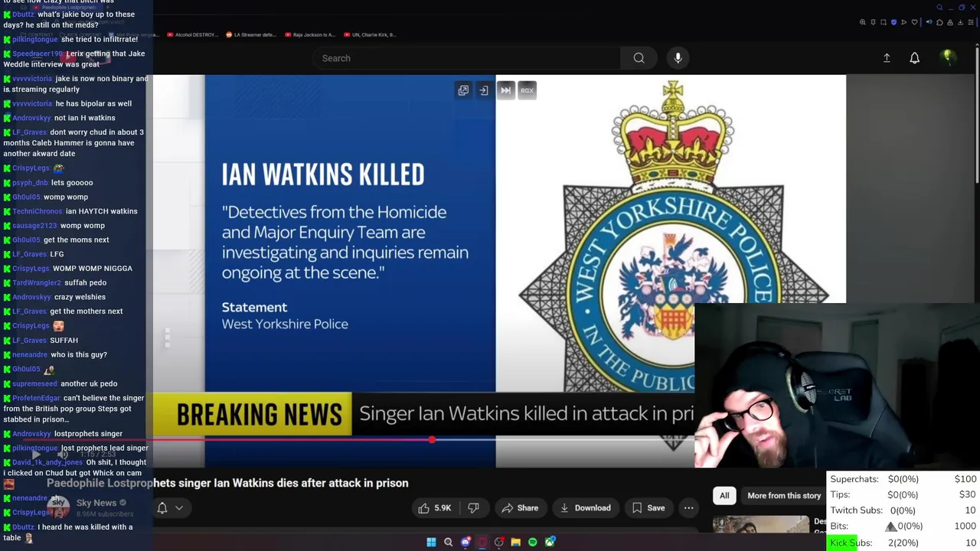The width and height of the screenshot is (980, 551).
Task: Click the Kick Subs goal row
Action: coord(903,543)
